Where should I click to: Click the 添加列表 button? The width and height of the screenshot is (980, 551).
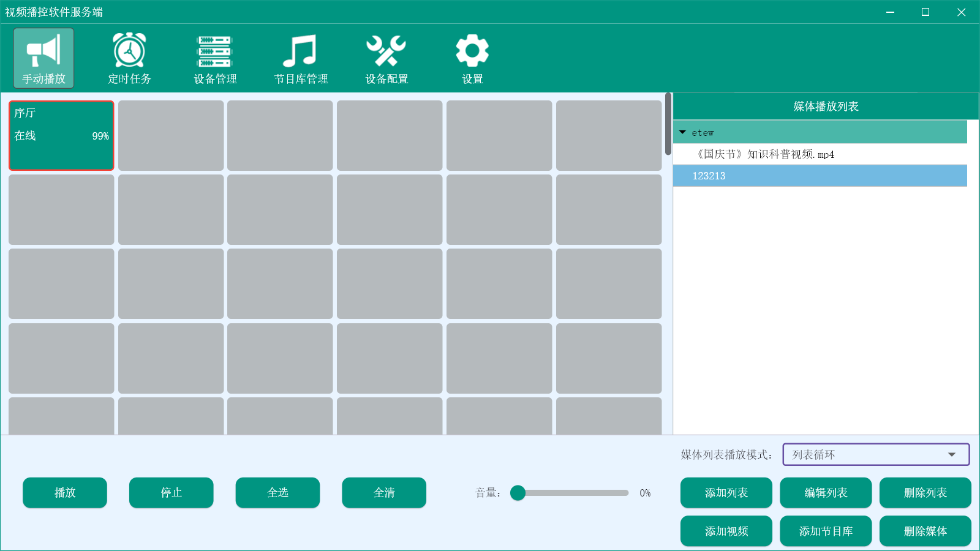click(726, 493)
